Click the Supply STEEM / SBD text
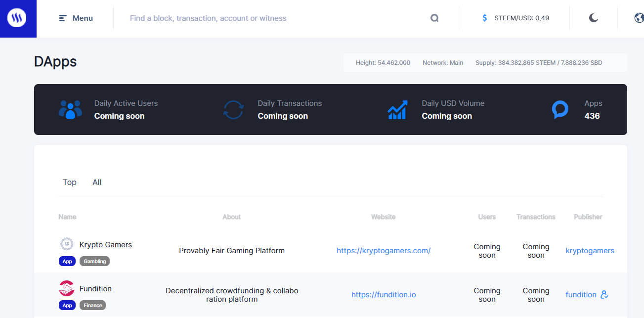 pyautogui.click(x=539, y=63)
